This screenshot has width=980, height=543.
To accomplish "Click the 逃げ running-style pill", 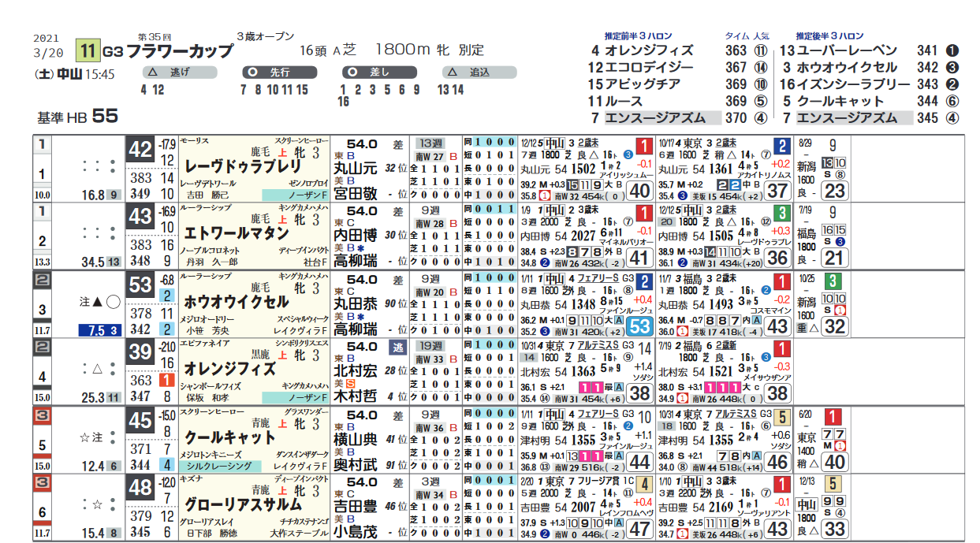I will click(179, 72).
